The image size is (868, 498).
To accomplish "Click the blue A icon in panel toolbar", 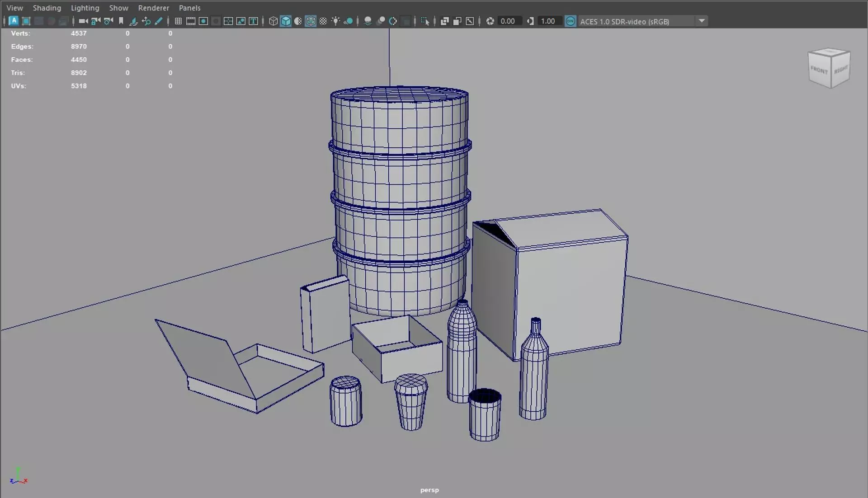I will (x=14, y=21).
